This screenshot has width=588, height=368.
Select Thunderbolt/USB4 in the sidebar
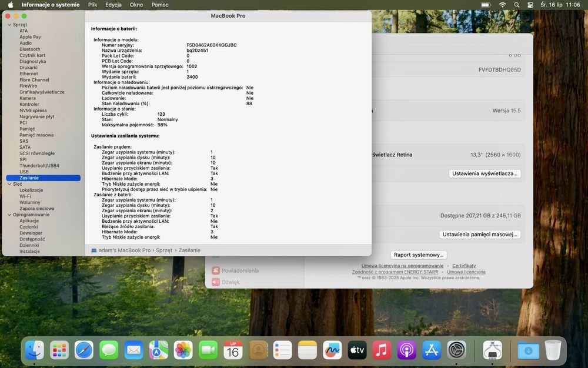[x=39, y=166]
